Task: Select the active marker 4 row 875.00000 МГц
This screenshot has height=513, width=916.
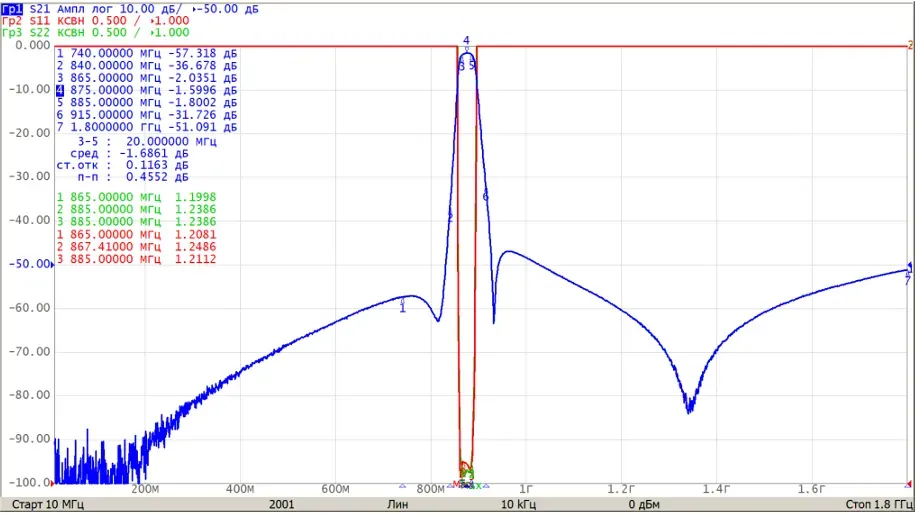Action: tap(147, 90)
